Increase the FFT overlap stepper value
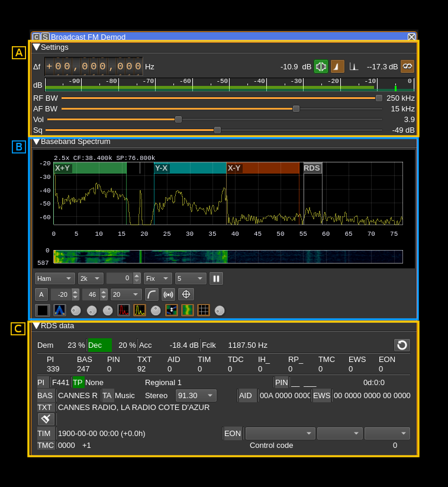 (137, 276)
